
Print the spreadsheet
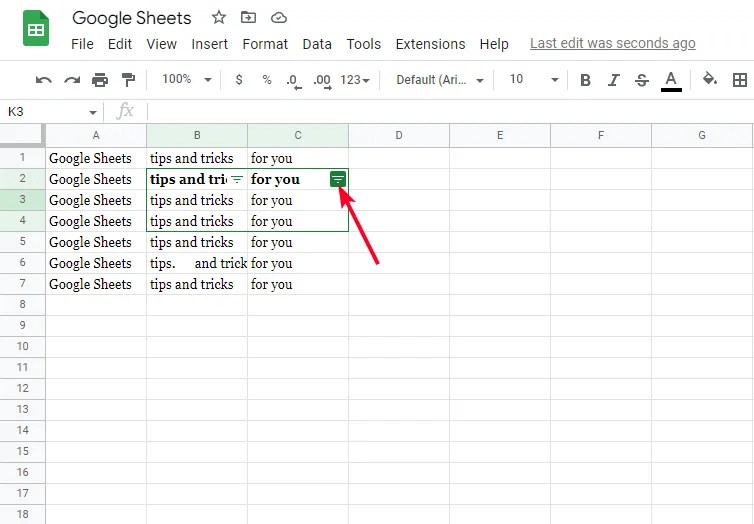tap(100, 80)
